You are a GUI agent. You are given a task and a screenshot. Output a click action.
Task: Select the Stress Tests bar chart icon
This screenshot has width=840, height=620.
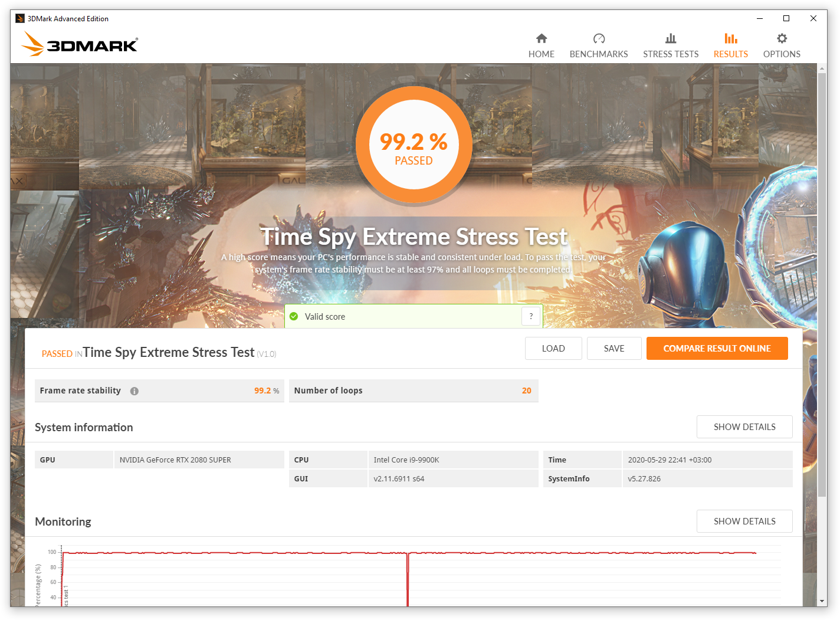tap(671, 39)
